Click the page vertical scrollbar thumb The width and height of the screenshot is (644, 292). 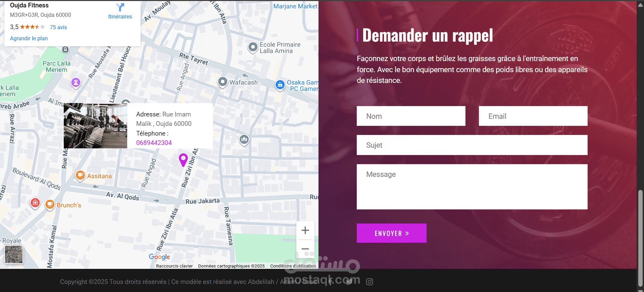[x=641, y=238]
